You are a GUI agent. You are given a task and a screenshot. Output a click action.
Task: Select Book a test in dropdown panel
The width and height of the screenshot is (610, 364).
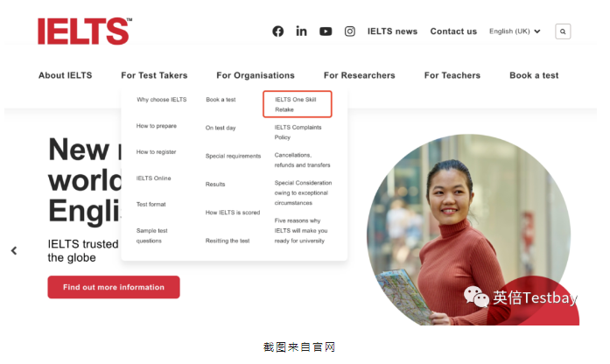coord(221,100)
